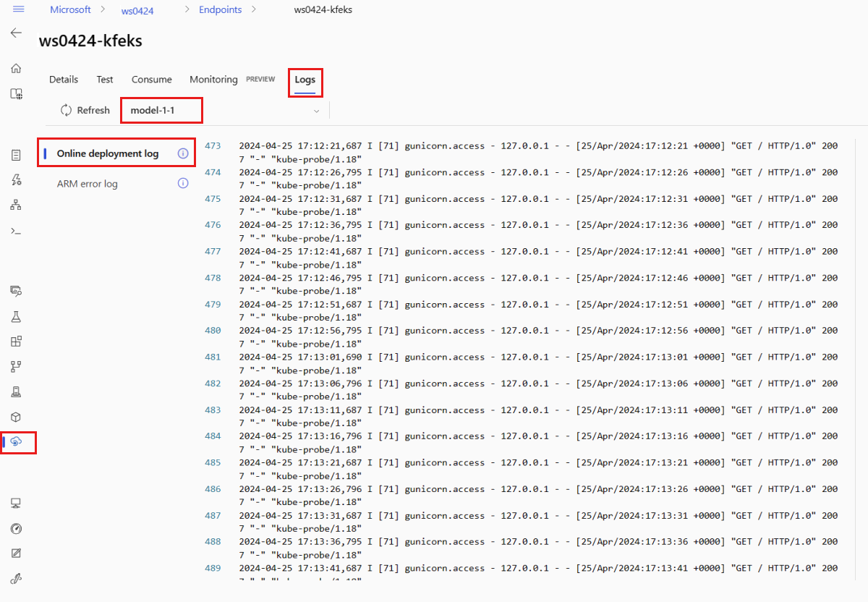Go to Home via house icon

click(16, 69)
